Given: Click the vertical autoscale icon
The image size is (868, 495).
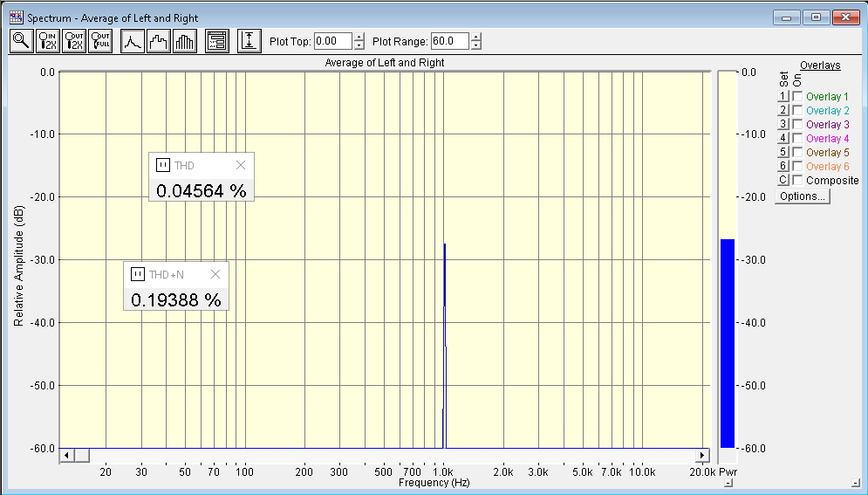Looking at the screenshot, I should (x=249, y=41).
